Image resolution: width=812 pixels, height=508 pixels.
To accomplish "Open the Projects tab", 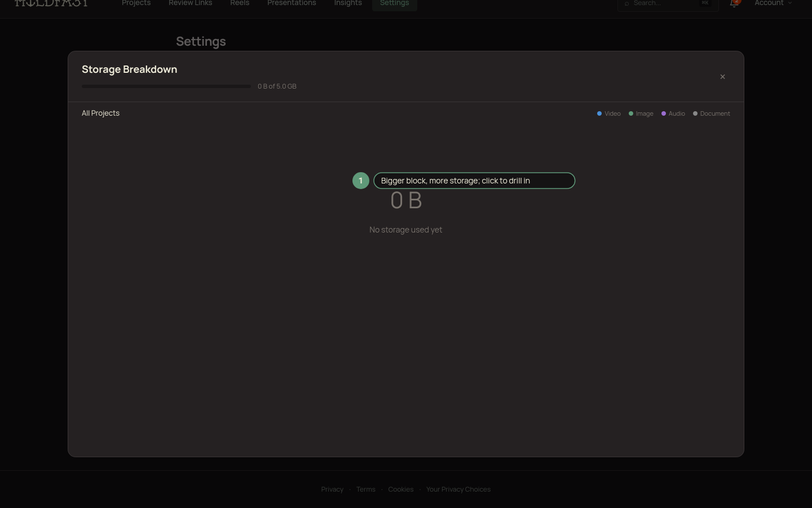I will (x=136, y=3).
